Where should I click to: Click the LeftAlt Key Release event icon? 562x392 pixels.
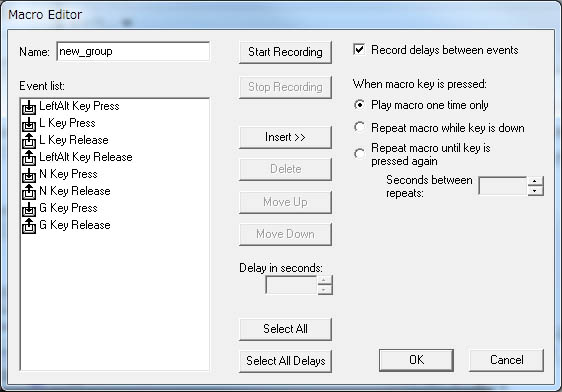click(x=29, y=158)
